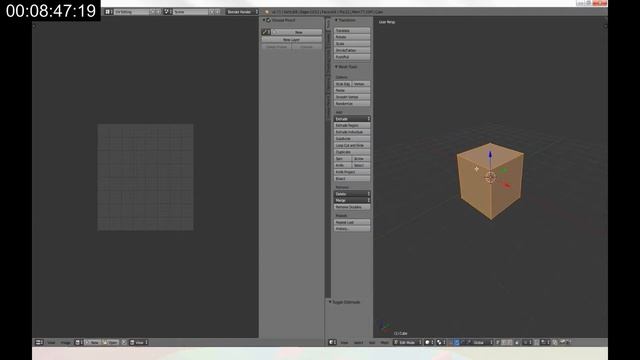Screen dimensions: 640x360
Task: Click the Push/Pull button
Action: tap(352, 57)
